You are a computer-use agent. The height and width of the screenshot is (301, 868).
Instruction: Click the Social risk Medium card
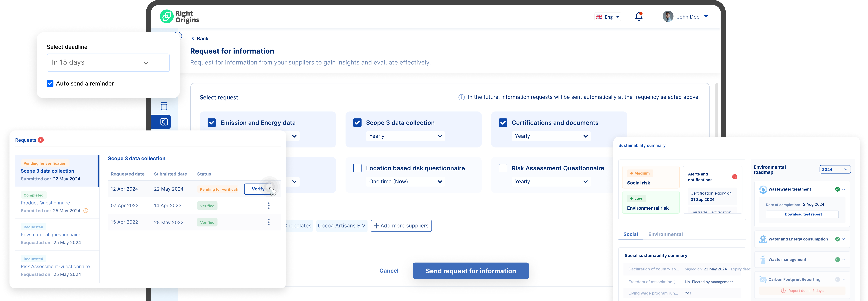pyautogui.click(x=651, y=177)
